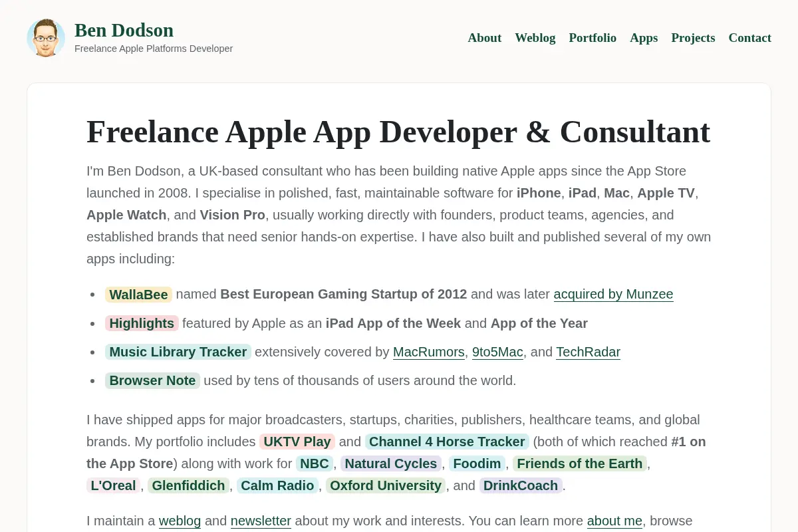Open Channel 4 Horse Tracker tag
The height and width of the screenshot is (532, 798).
(x=447, y=442)
